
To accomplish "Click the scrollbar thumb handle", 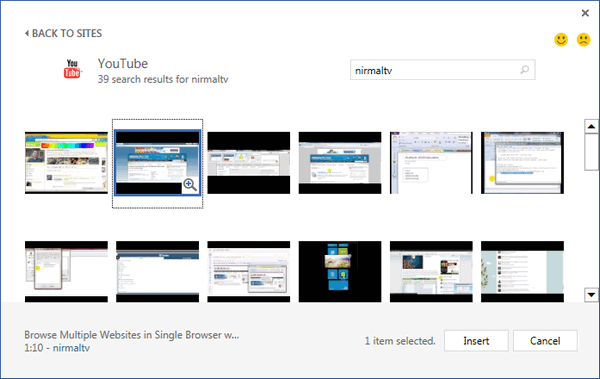I will coord(591,152).
